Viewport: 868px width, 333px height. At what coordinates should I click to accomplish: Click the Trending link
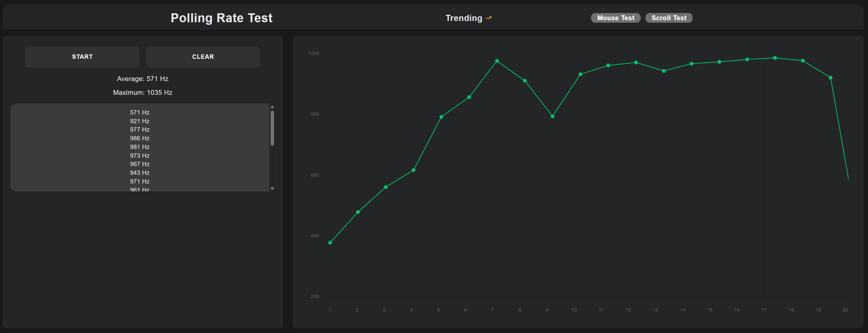coord(464,18)
